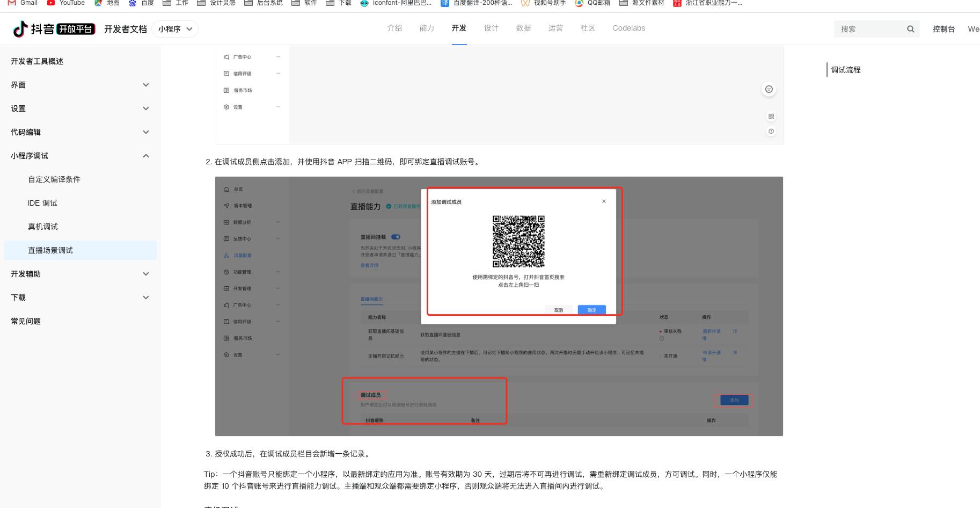Select the 开发 nav tab
Viewport: 980px width, 508px height.
[x=459, y=28]
